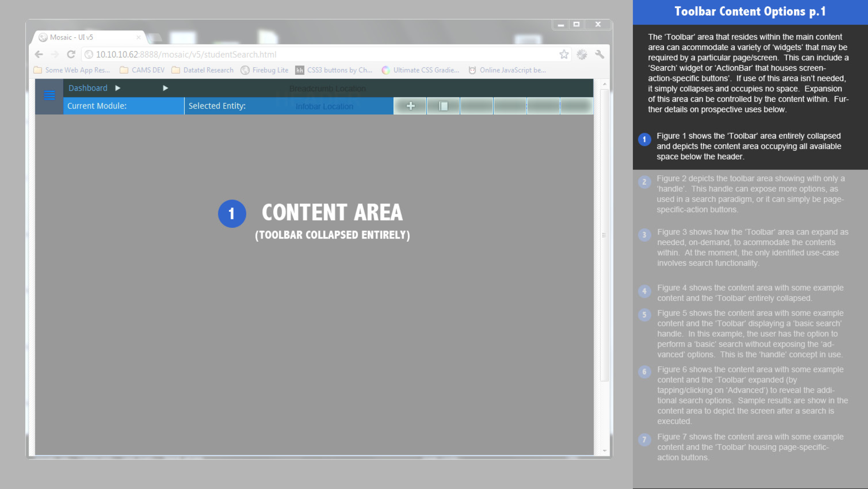Open Chrome wrench settings menu
Image resolution: width=868 pixels, height=489 pixels.
(600, 54)
